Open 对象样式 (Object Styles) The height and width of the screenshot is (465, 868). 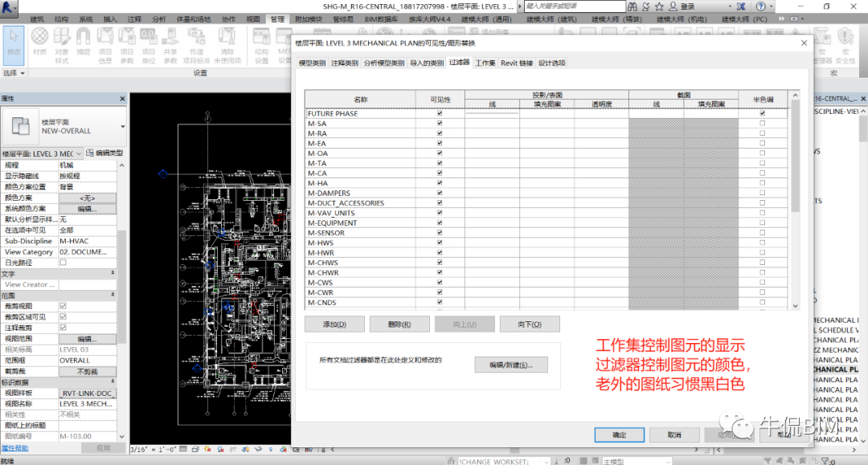(x=61, y=45)
